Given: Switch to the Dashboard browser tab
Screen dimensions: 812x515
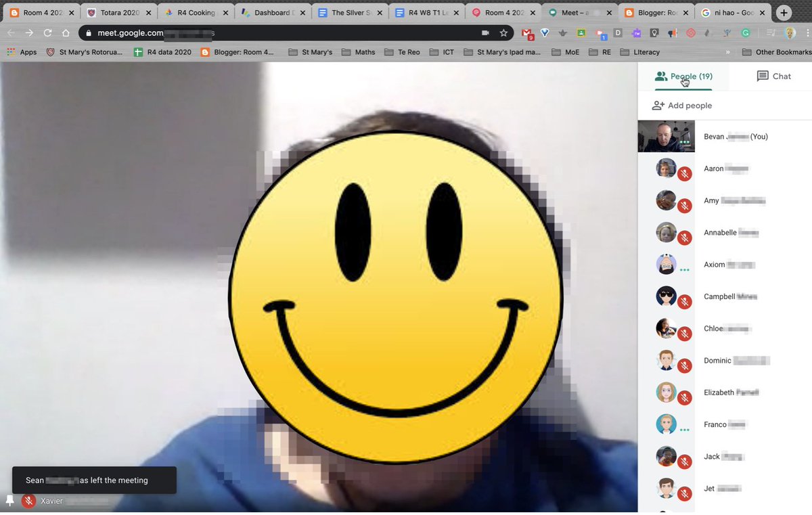Looking at the screenshot, I should 273,12.
